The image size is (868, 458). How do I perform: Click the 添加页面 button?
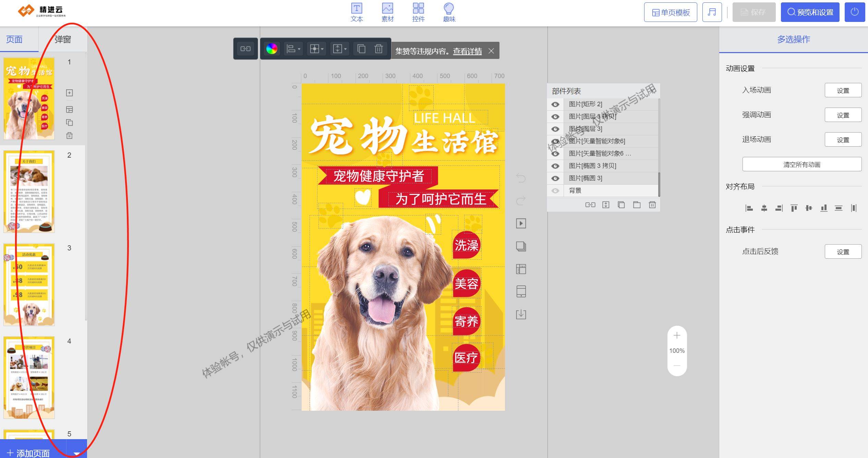[x=33, y=449]
